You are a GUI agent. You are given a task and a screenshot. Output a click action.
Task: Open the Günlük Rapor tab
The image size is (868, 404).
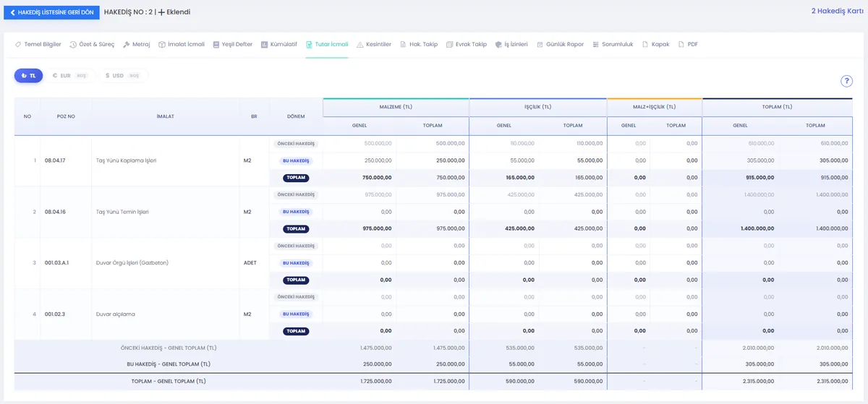(x=560, y=44)
